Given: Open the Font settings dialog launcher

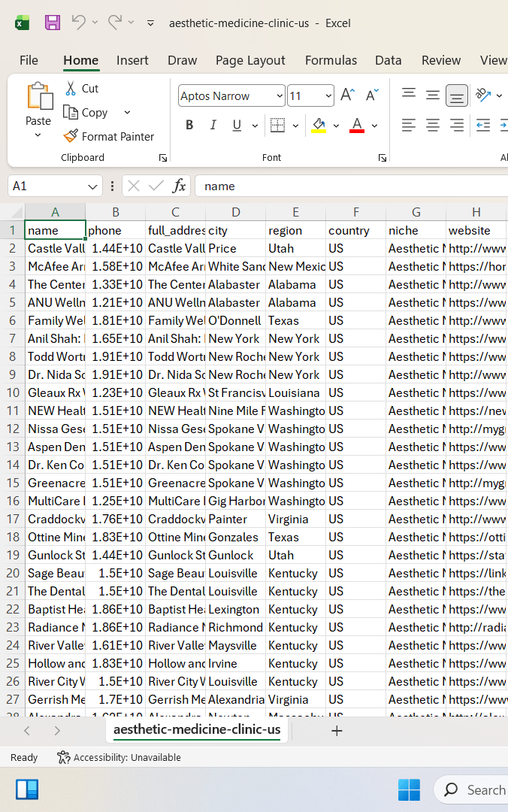Looking at the screenshot, I should click(x=383, y=158).
